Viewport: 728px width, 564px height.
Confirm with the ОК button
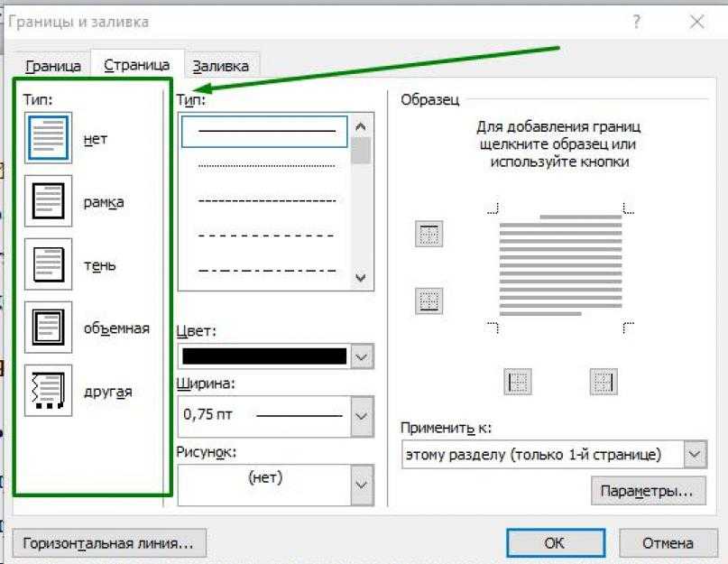(556, 542)
